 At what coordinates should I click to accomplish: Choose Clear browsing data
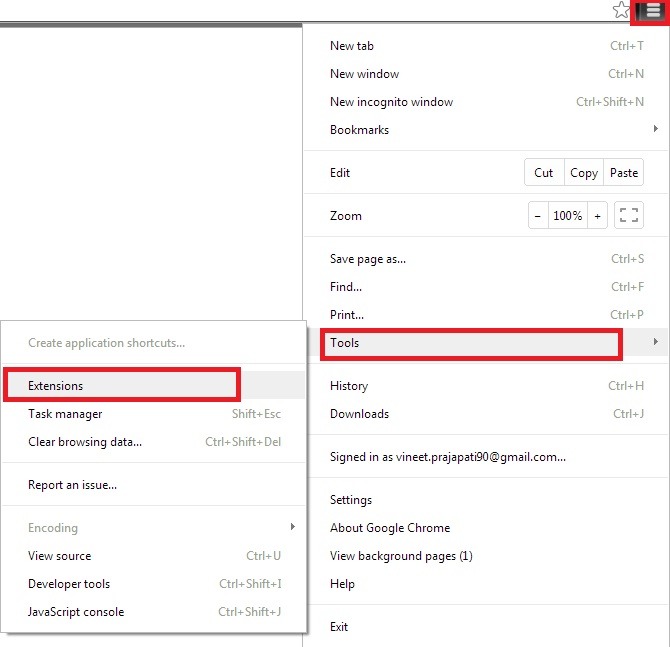(x=85, y=442)
